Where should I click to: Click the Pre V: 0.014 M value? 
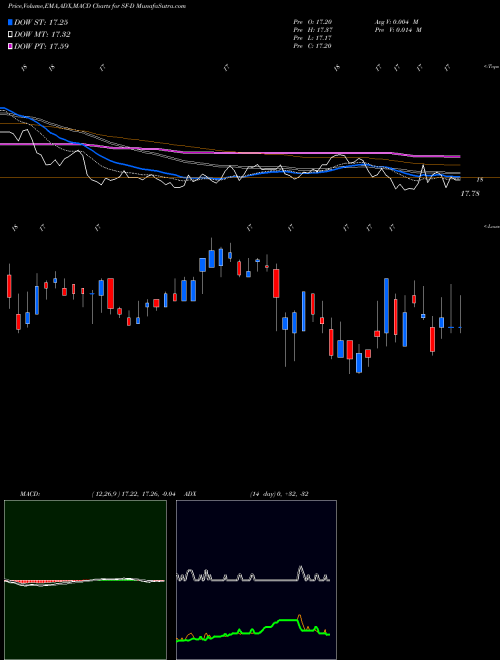click(x=398, y=30)
